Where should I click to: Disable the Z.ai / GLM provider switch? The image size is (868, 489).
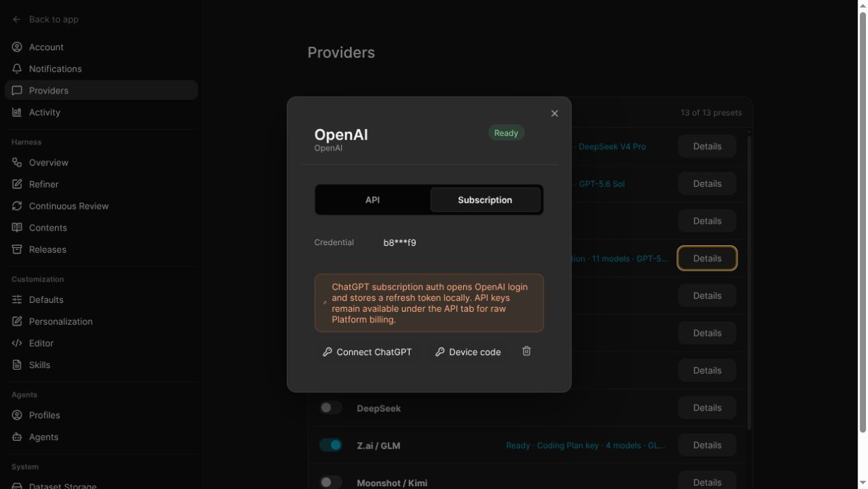[x=331, y=445]
